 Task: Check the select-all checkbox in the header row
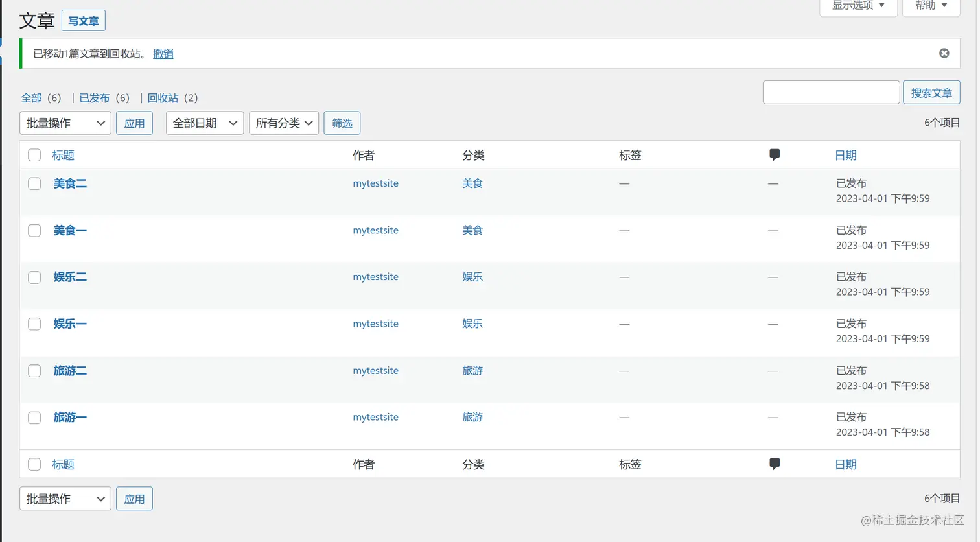(34, 155)
